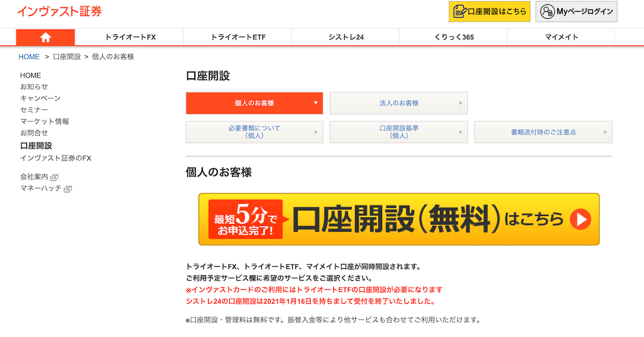
Task: Click the note about 口座開設・管理料は無料
Action: [333, 320]
